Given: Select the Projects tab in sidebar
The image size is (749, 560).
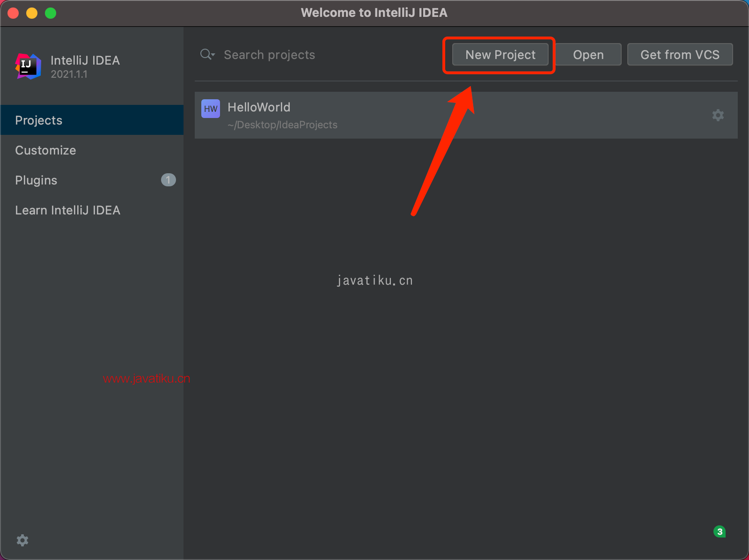Looking at the screenshot, I should tap(92, 120).
